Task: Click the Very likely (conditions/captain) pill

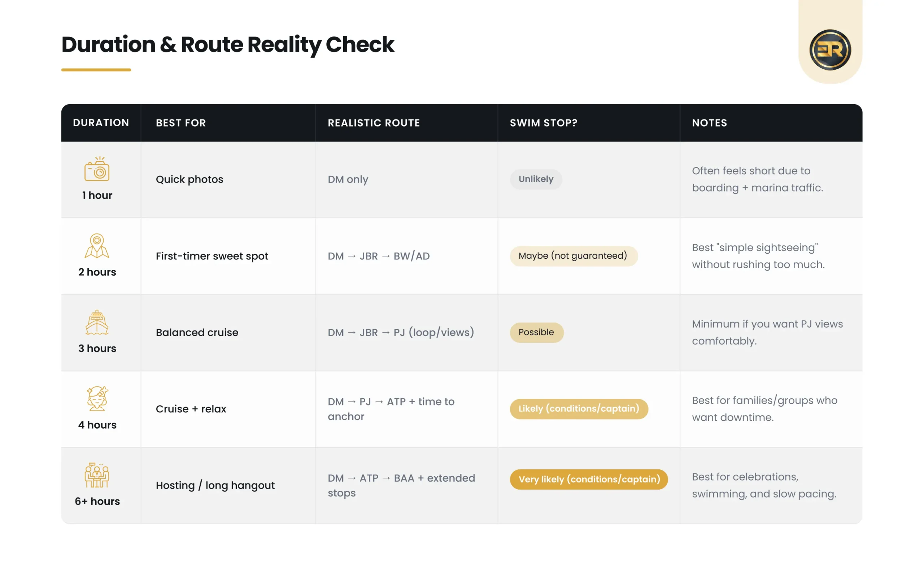Action: pos(589,479)
